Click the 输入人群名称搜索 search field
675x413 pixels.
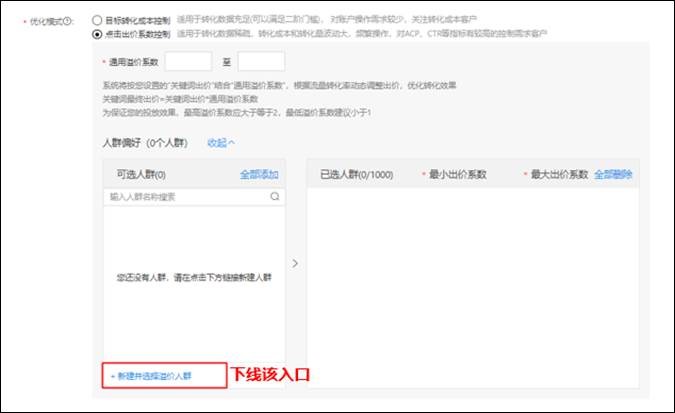click(185, 197)
